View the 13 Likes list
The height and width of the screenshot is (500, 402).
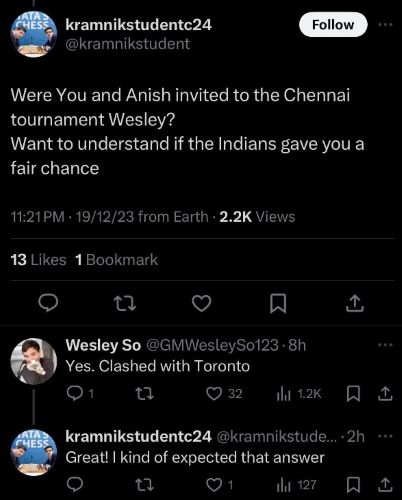click(38, 260)
